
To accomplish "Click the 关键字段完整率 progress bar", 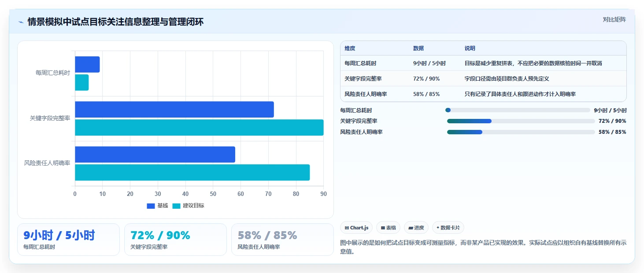I will click(x=521, y=121).
